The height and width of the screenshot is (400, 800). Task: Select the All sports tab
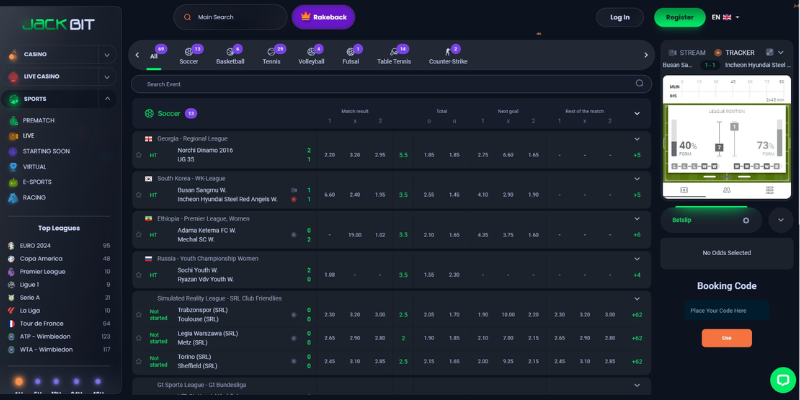point(154,56)
